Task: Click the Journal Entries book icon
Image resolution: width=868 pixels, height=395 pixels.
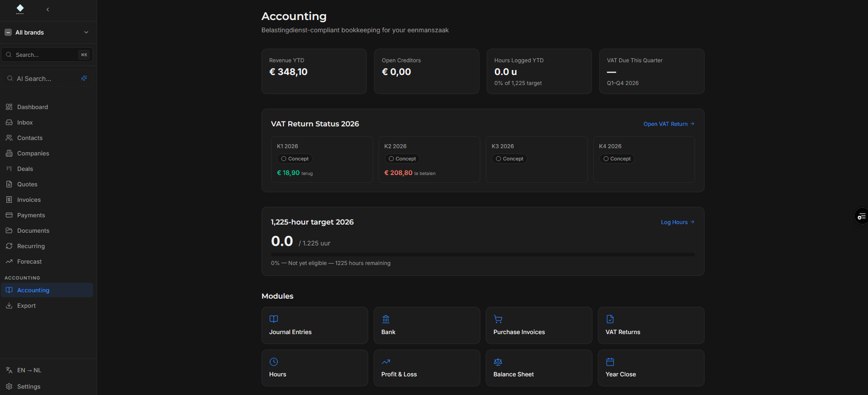Action: pos(274,319)
